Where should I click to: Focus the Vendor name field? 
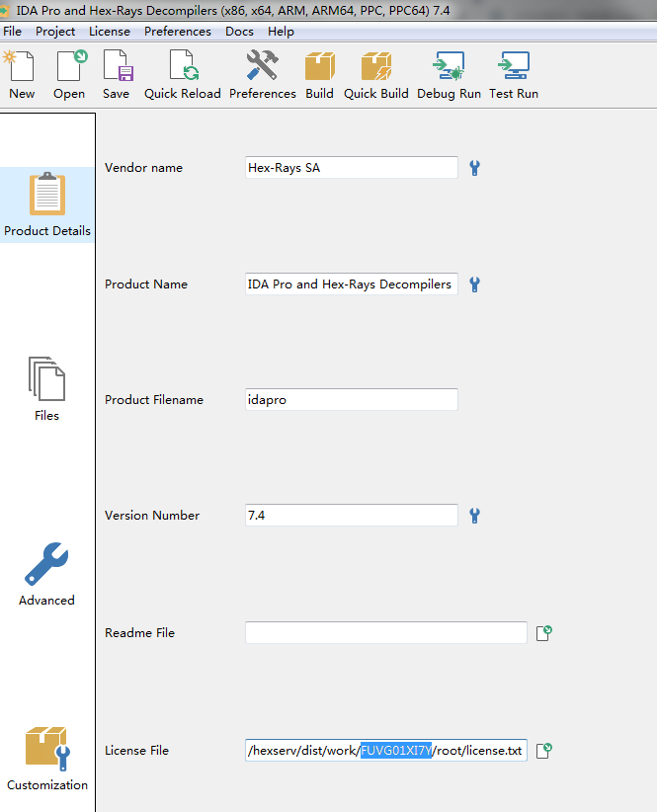tap(352, 168)
